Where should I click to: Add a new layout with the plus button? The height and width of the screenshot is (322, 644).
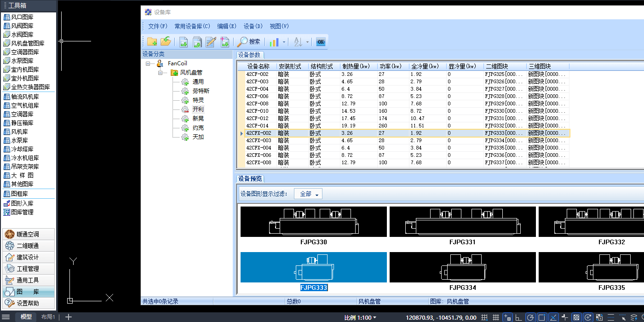pos(69,317)
